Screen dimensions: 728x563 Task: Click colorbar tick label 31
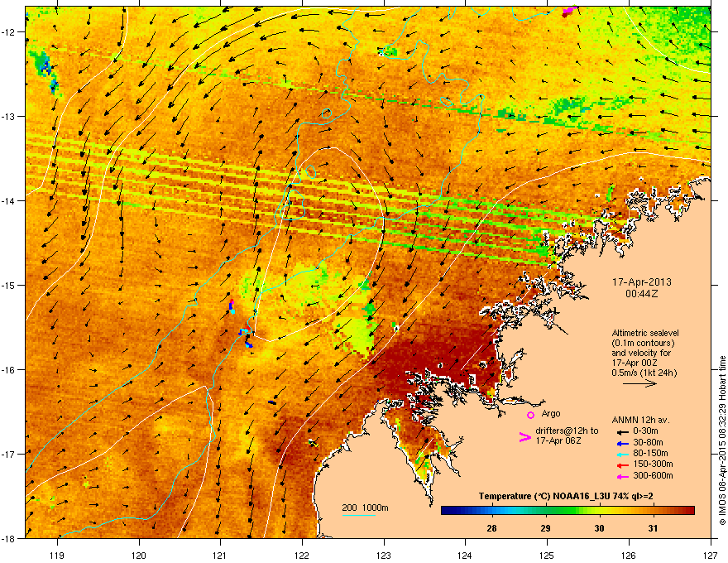pos(653,528)
